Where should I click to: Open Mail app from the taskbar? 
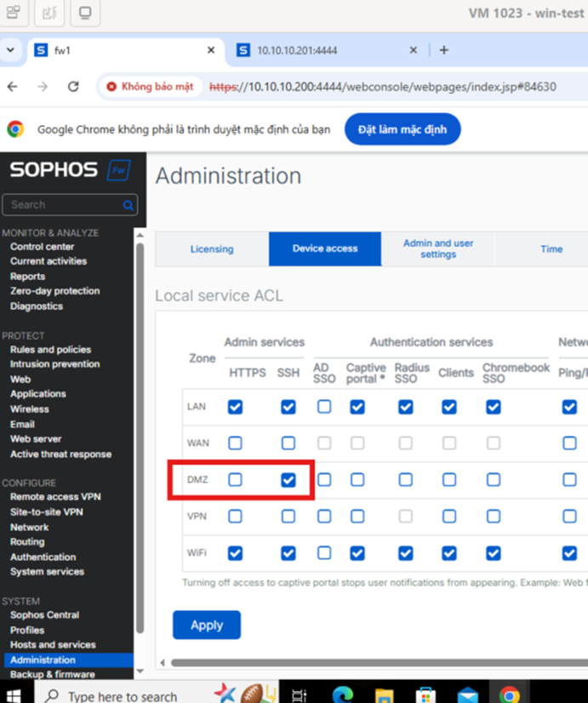click(467, 695)
